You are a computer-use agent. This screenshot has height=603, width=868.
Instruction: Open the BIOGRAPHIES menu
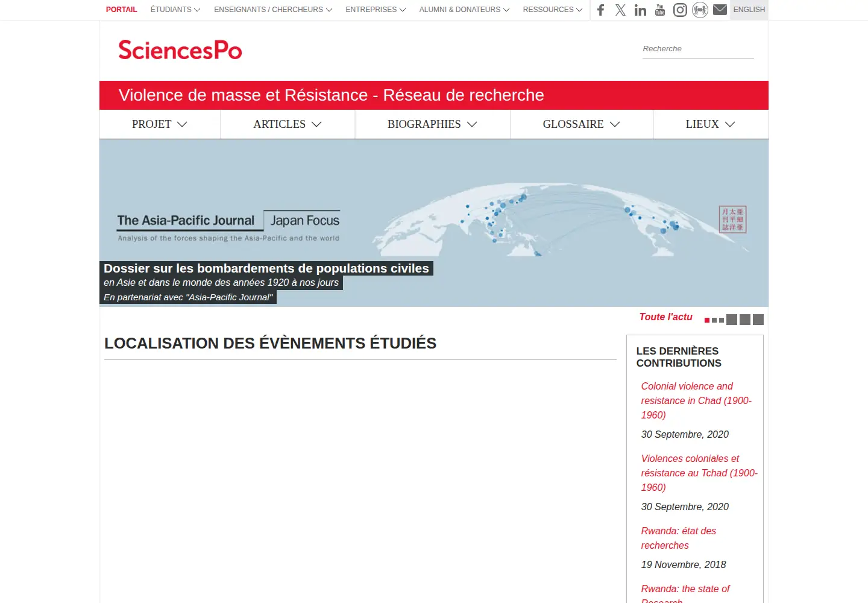432,124
